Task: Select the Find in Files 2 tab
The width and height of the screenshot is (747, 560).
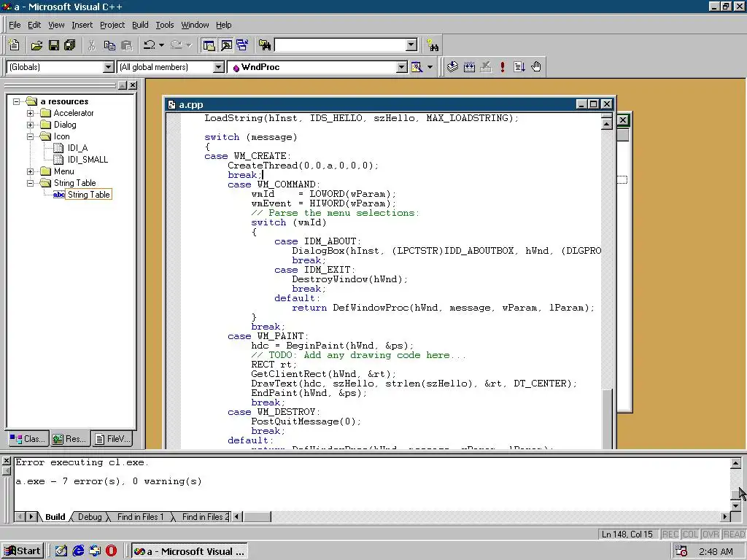Action: pyautogui.click(x=205, y=517)
